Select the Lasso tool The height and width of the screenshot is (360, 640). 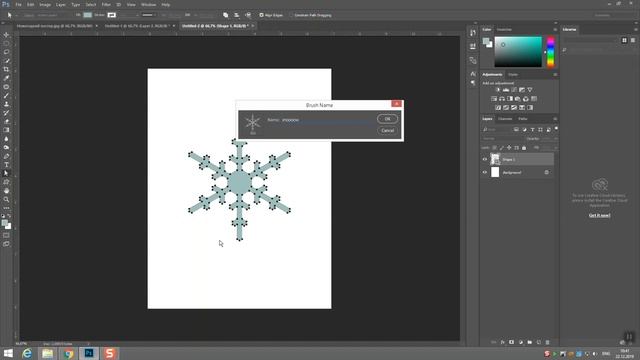point(6,52)
